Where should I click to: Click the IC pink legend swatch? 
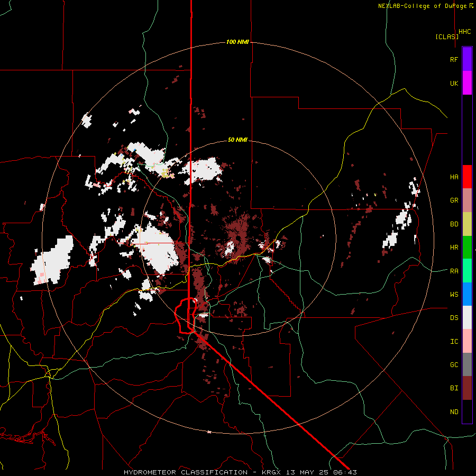point(467,341)
